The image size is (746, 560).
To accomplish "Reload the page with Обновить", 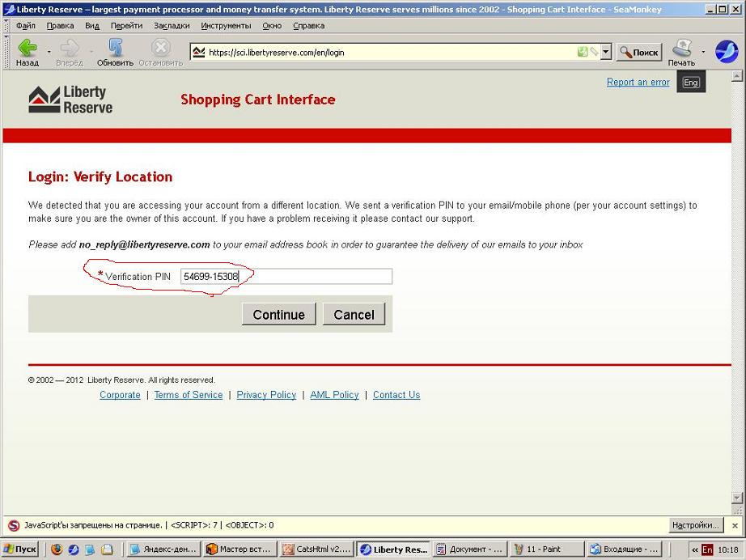I will pos(115,53).
